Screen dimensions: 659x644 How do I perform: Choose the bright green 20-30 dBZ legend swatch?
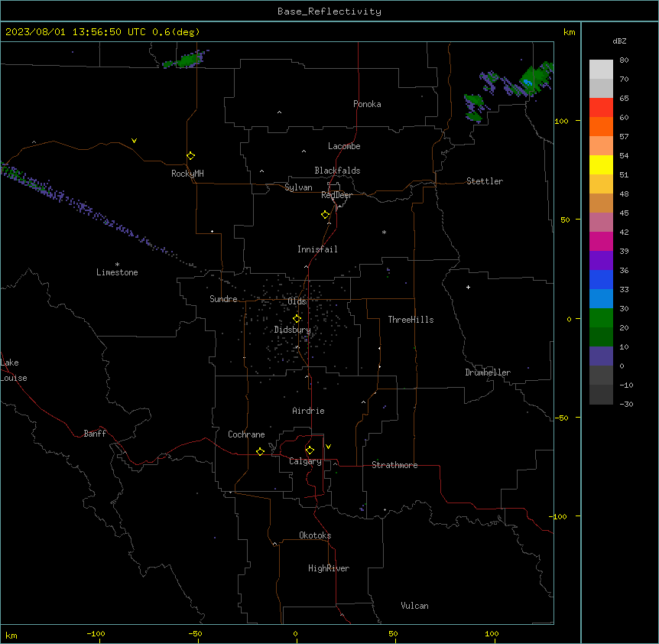click(x=601, y=318)
